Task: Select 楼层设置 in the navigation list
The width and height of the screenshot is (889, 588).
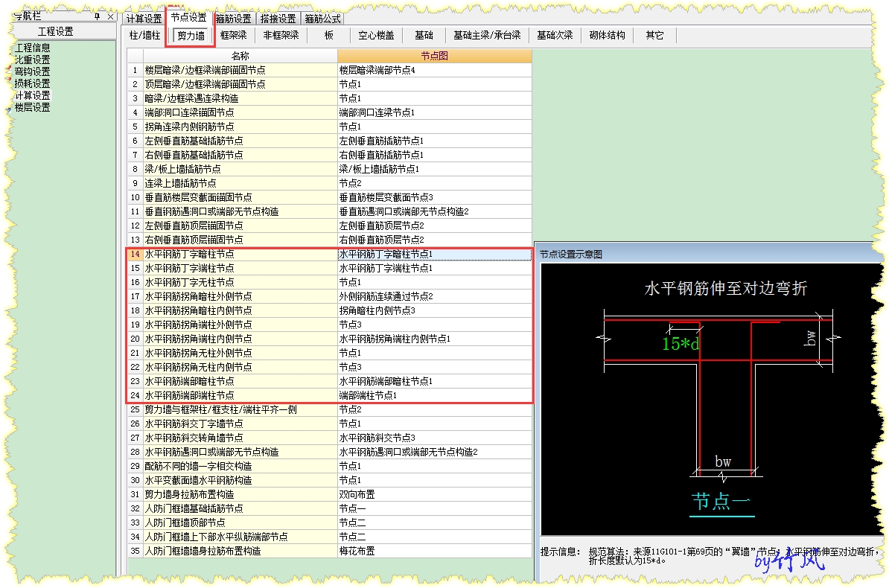Action: 32,107
